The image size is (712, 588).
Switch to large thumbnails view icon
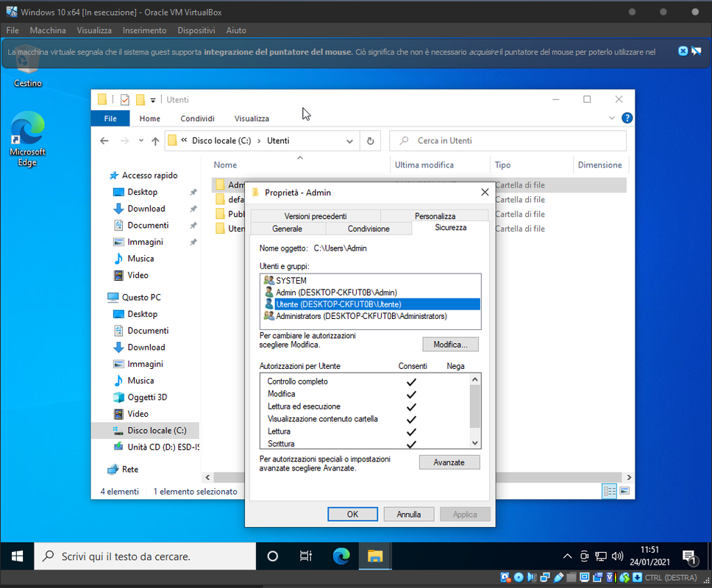click(624, 491)
